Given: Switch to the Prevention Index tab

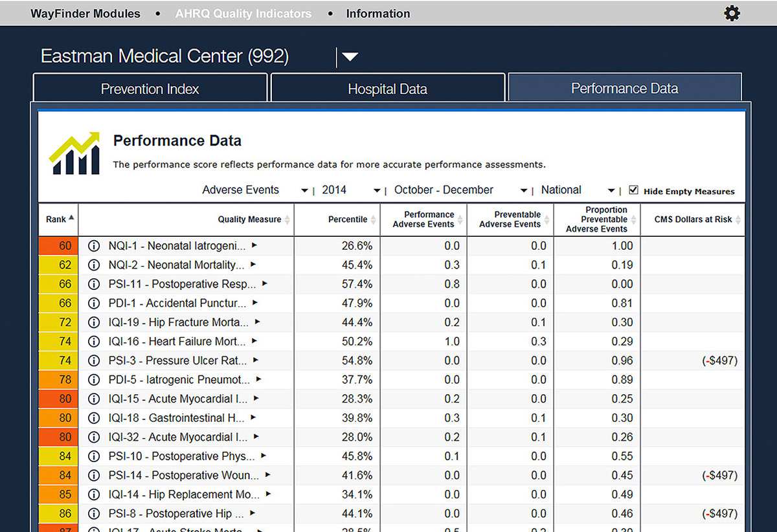Looking at the screenshot, I should 150,88.
